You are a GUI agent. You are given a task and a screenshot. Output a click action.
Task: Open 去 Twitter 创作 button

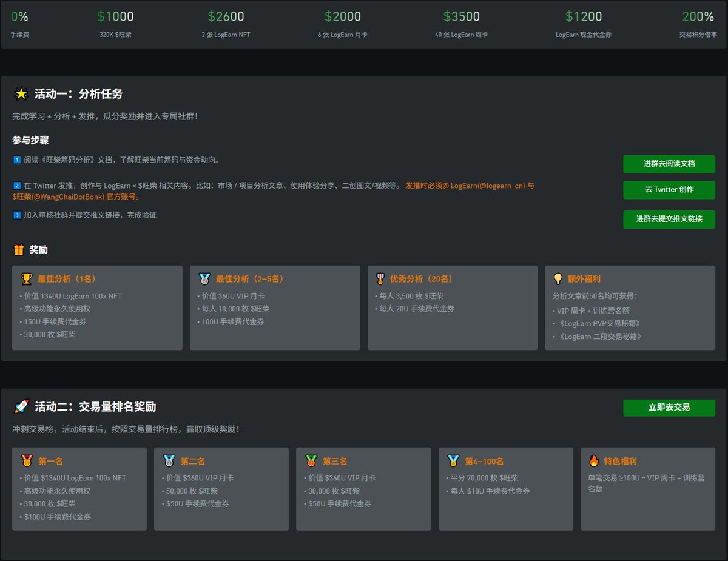click(669, 189)
